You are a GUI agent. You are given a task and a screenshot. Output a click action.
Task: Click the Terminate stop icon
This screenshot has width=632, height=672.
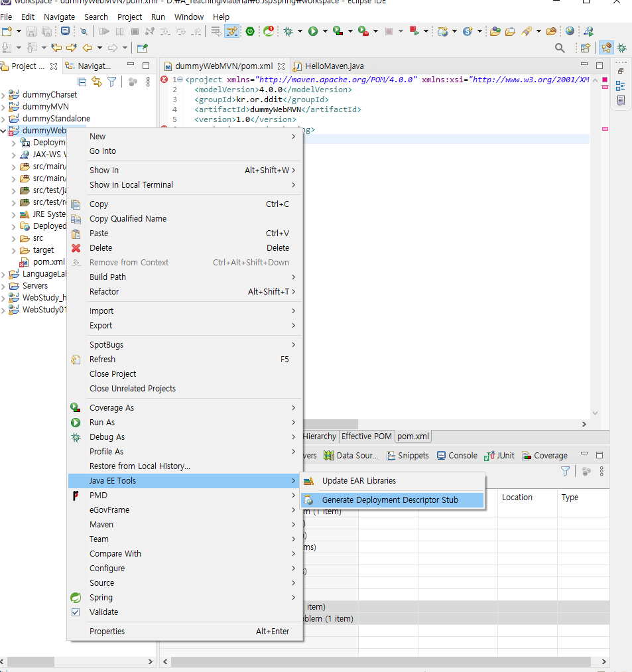[x=135, y=31]
